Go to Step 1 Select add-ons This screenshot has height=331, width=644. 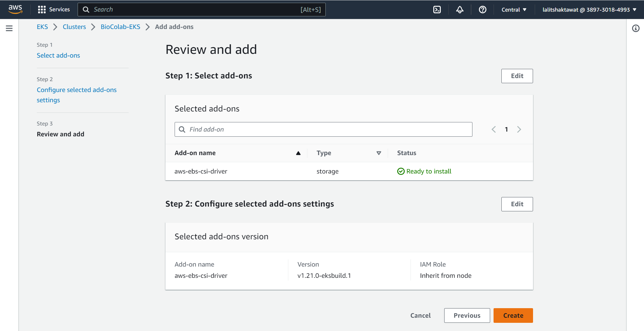[x=58, y=56]
